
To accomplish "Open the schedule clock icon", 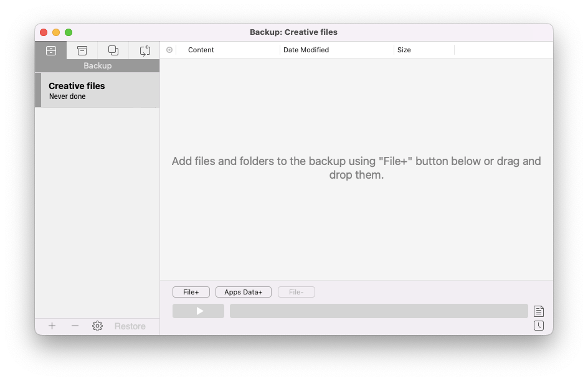I will coord(539,326).
